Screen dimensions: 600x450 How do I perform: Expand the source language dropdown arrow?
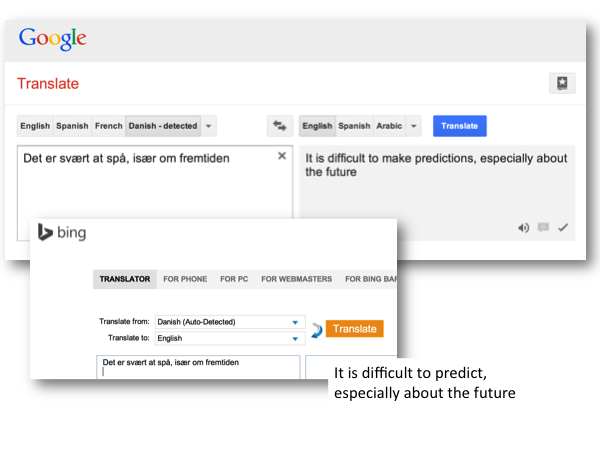click(x=208, y=126)
